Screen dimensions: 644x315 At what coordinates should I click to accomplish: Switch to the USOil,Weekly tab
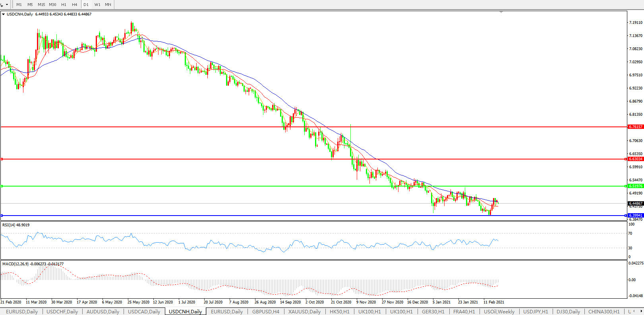point(499,311)
